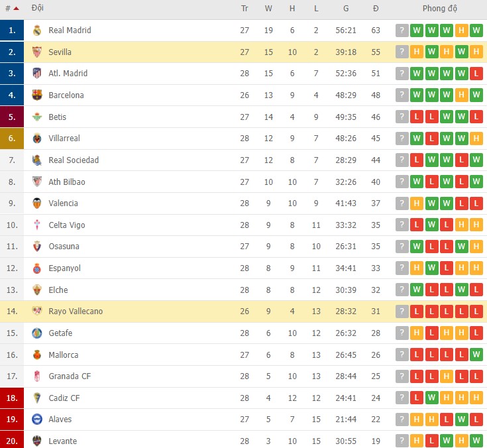
Task: Click Mallorca's green W form badge
Action: [x=476, y=355]
